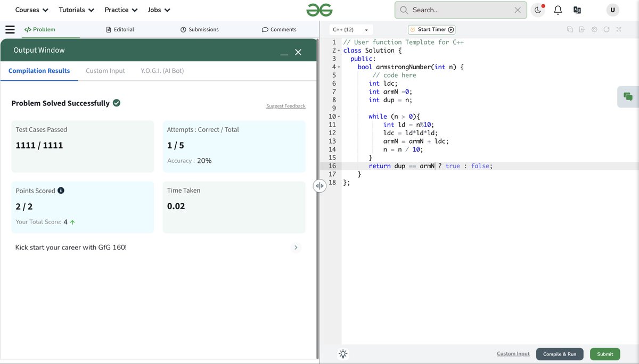Expand the Practice dropdown
Image resolution: width=639 pixels, height=364 pixels.
121,10
